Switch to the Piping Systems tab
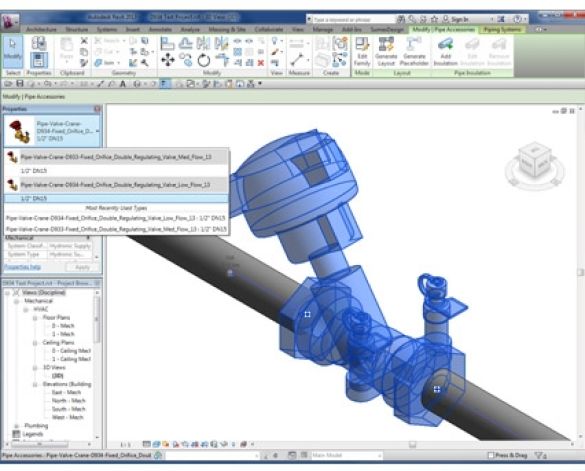Image resolution: width=585 pixels, height=471 pixels. point(502,29)
